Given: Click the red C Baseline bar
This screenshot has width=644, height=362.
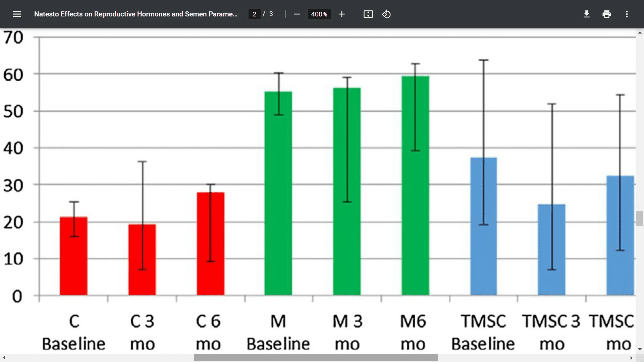Looking at the screenshot, I should 74,256.
